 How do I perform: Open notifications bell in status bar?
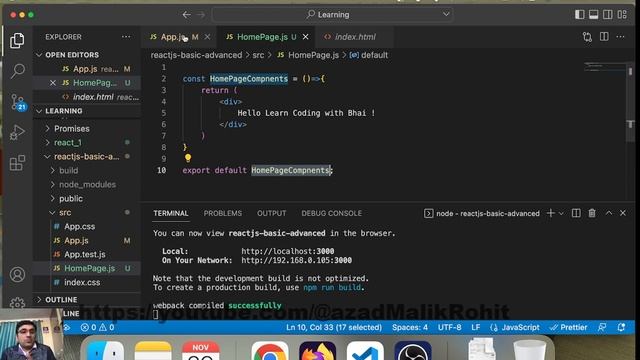621,327
